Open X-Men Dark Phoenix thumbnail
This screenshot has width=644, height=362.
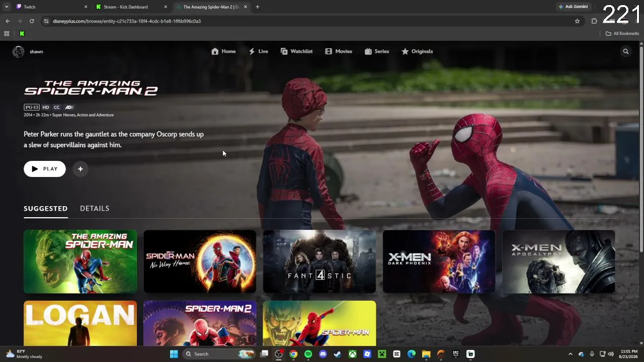pyautogui.click(x=439, y=261)
